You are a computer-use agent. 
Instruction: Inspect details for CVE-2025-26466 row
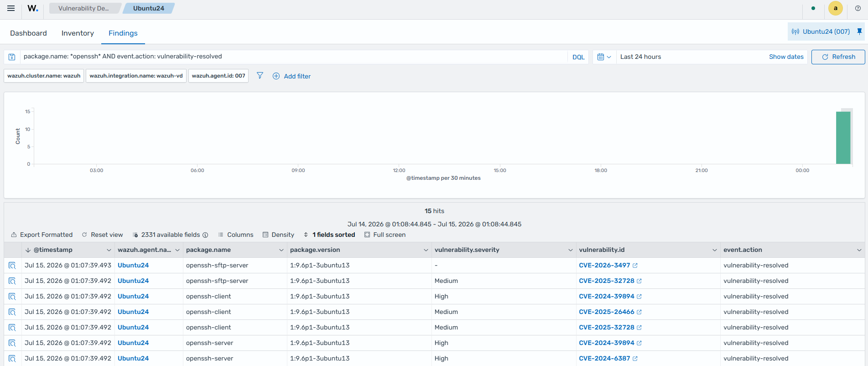[x=12, y=312]
